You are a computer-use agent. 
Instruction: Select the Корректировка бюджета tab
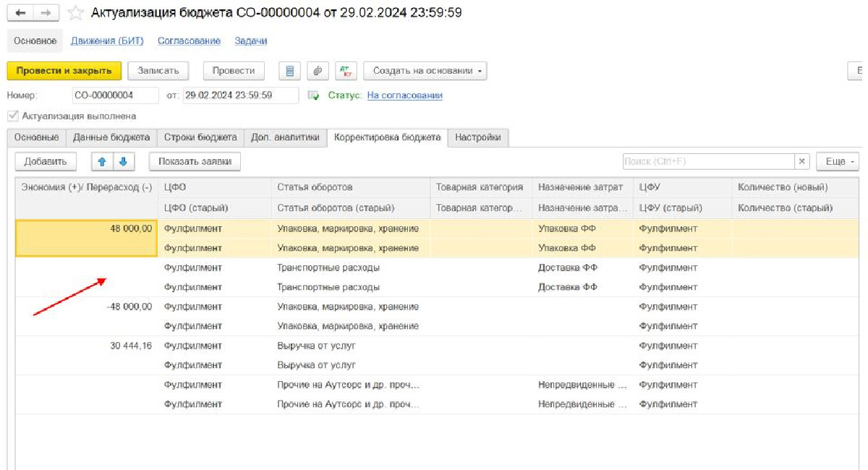[387, 137]
